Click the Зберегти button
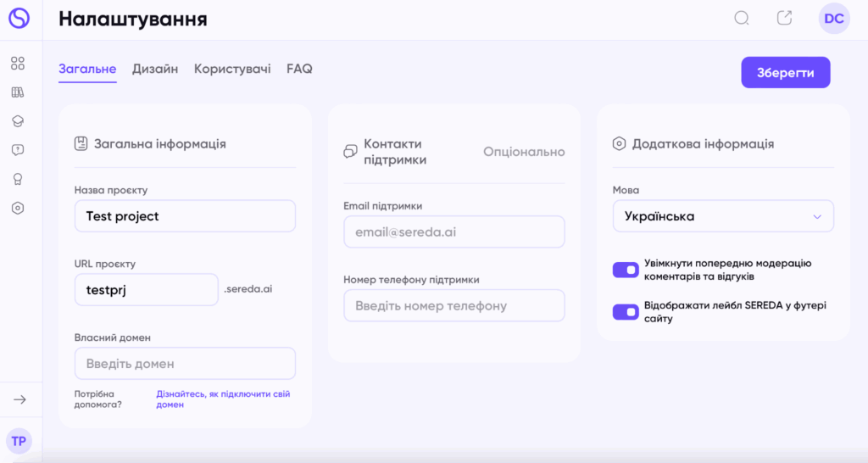Image resolution: width=868 pixels, height=463 pixels. coord(786,73)
